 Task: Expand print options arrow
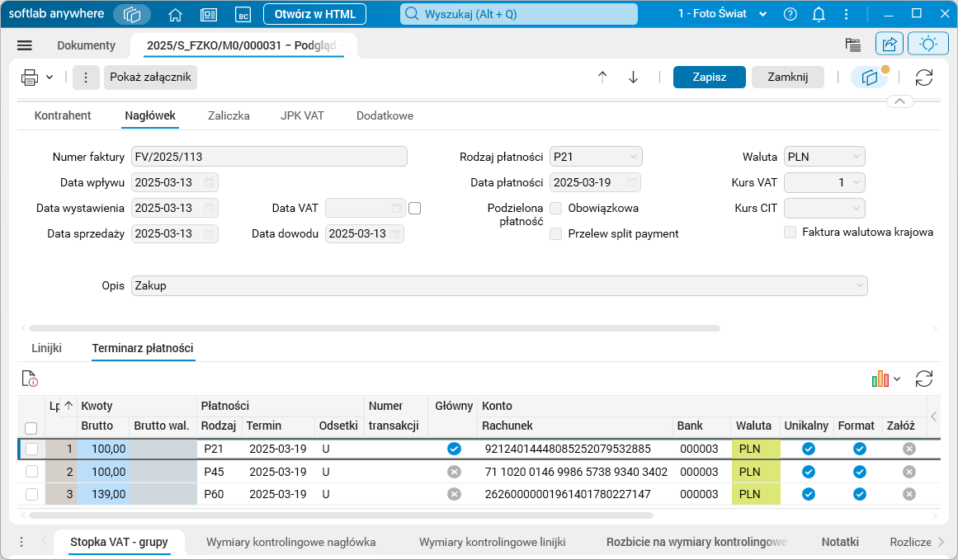50,78
